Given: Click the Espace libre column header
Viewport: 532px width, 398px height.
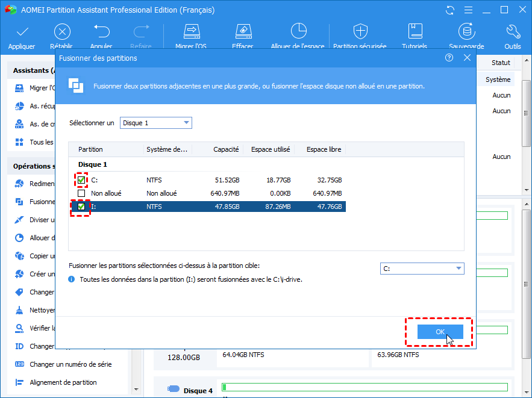Looking at the screenshot, I should [324, 149].
